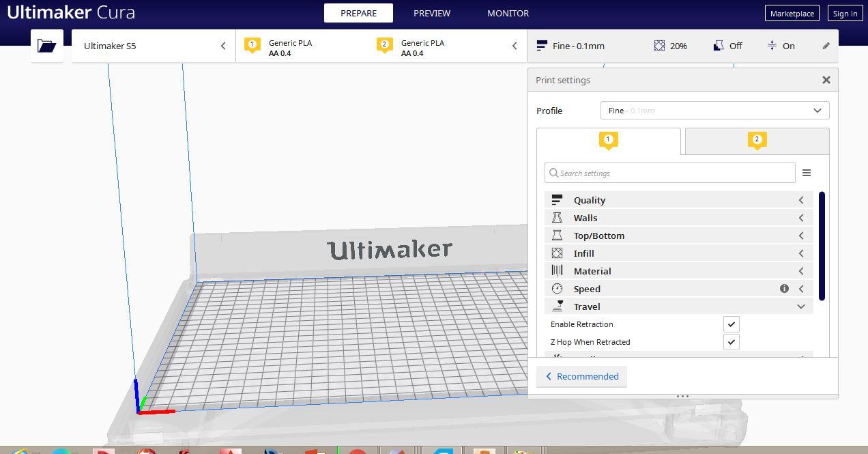Click the pencil edit icon in settings bar
The height and width of the screenshot is (454, 868).
826,46
